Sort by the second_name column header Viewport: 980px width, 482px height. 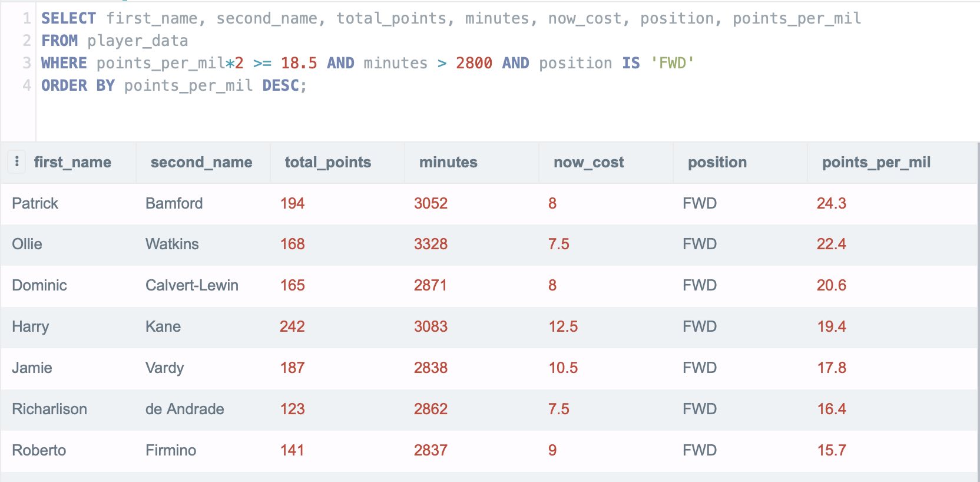coord(201,162)
